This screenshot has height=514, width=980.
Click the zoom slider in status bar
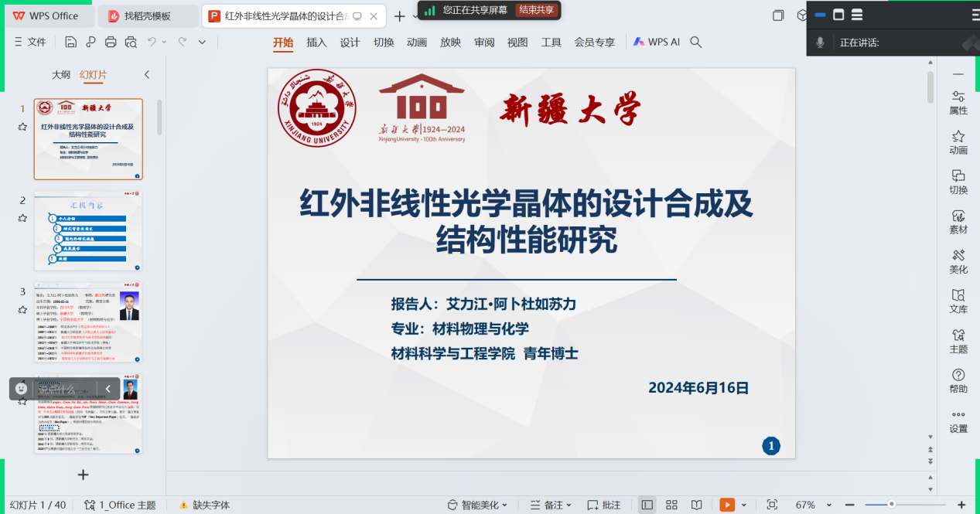[x=892, y=505]
